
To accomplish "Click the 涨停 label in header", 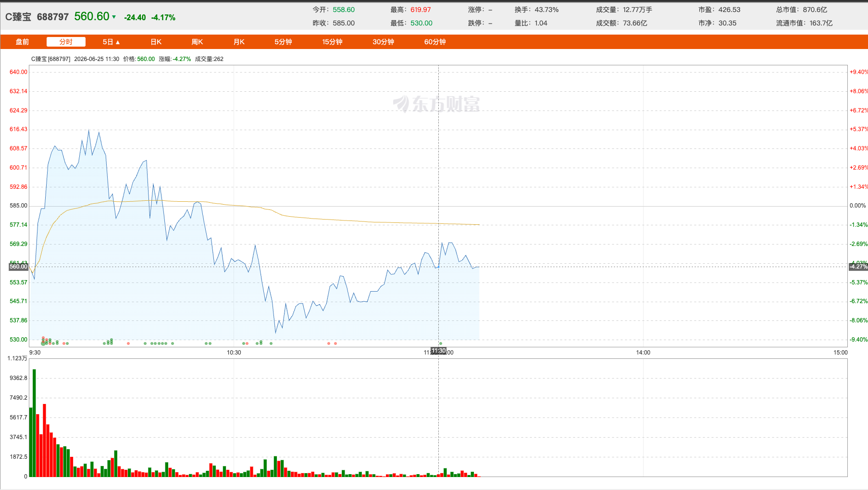I will (476, 10).
